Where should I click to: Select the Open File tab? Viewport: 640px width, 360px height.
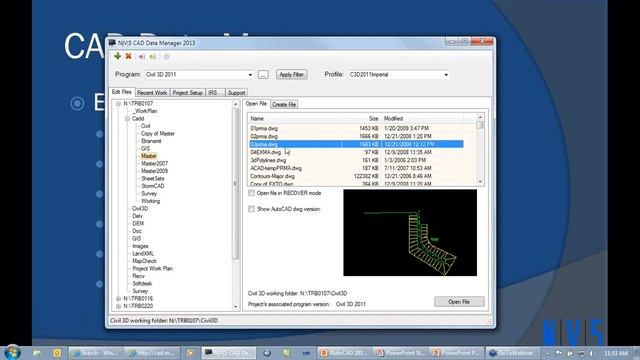point(256,104)
